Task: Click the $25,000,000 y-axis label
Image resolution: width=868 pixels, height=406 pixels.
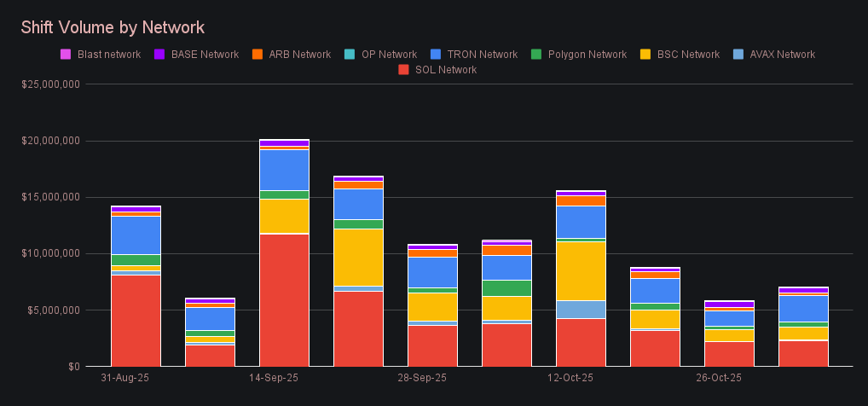Action: pos(50,84)
